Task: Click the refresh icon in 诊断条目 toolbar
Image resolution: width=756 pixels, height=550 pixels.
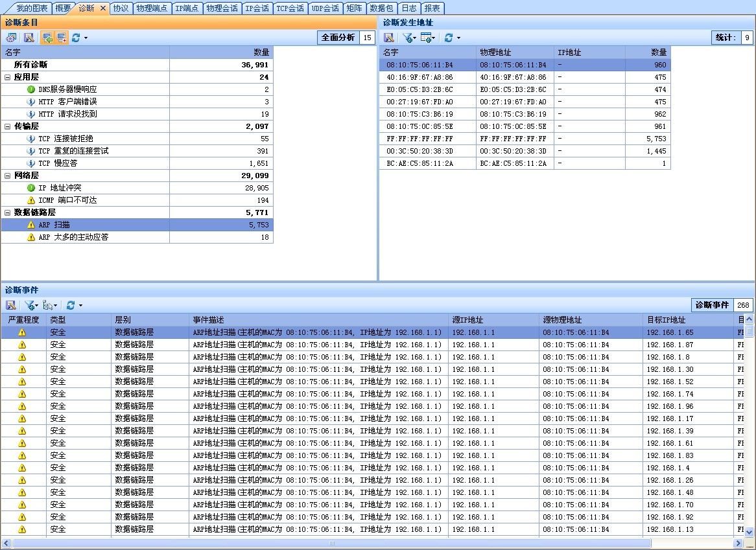Action: tap(76, 38)
